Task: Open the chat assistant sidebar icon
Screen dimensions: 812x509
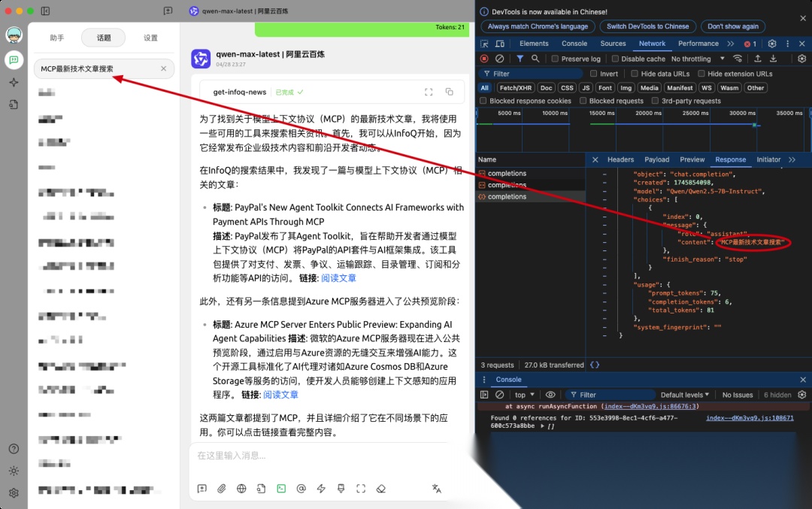Action: [x=14, y=60]
